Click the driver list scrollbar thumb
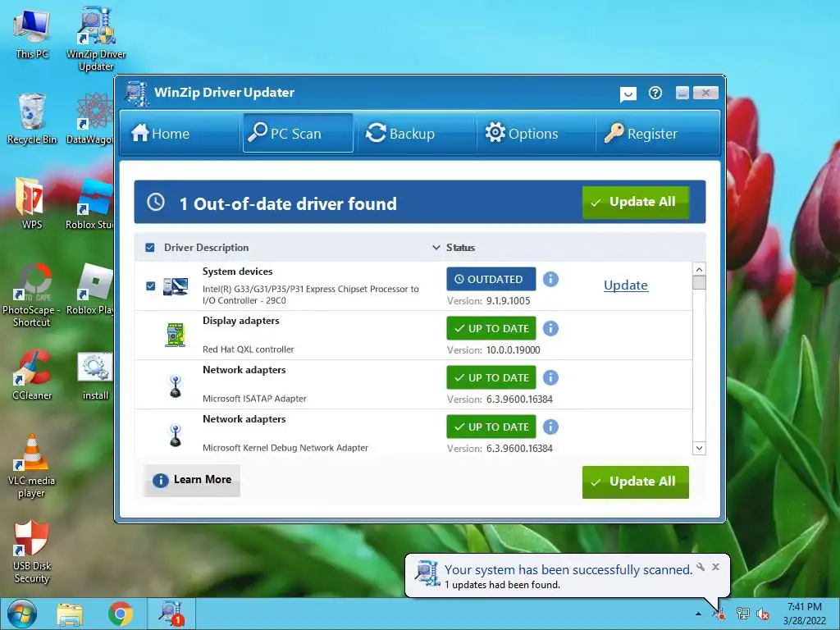This screenshot has height=630, width=840. (699, 282)
